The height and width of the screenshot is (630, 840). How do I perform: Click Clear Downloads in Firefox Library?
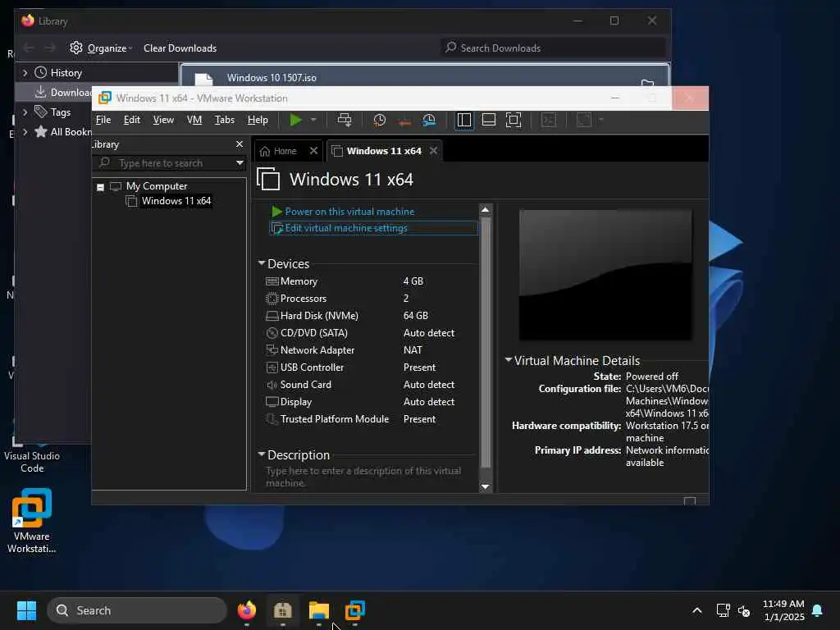pyautogui.click(x=180, y=48)
